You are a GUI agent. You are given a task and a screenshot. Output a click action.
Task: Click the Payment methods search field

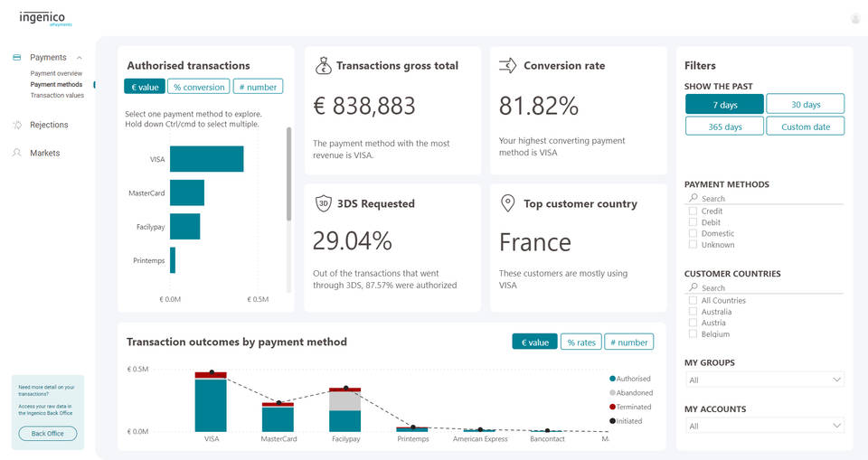tap(765, 198)
